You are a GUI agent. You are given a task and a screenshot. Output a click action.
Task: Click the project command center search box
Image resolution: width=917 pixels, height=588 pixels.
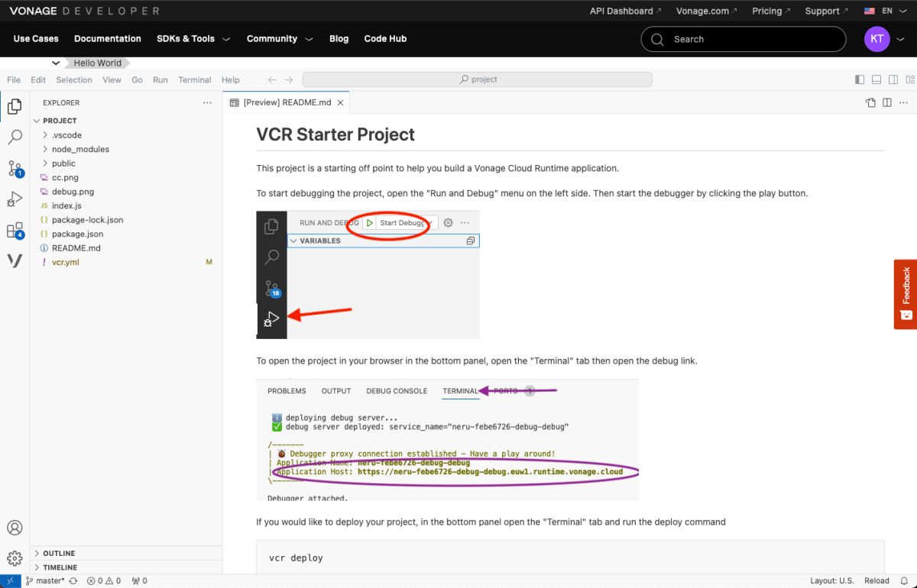pos(478,79)
